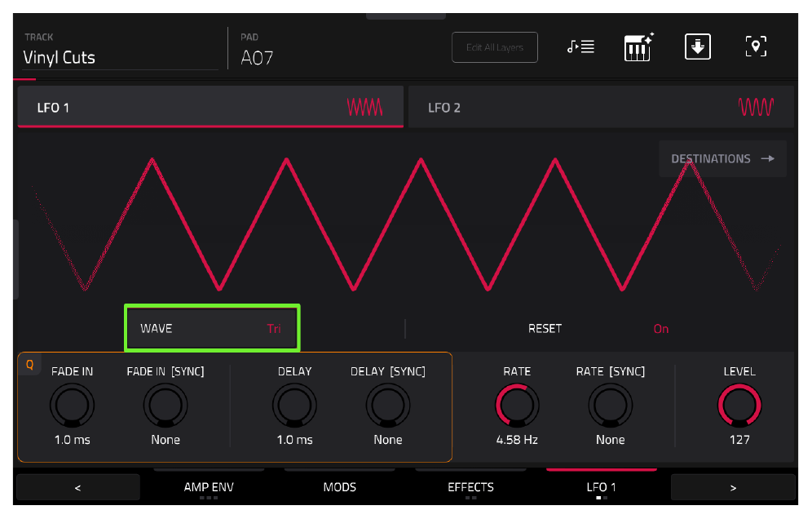Click the 127 level value

[x=739, y=440]
